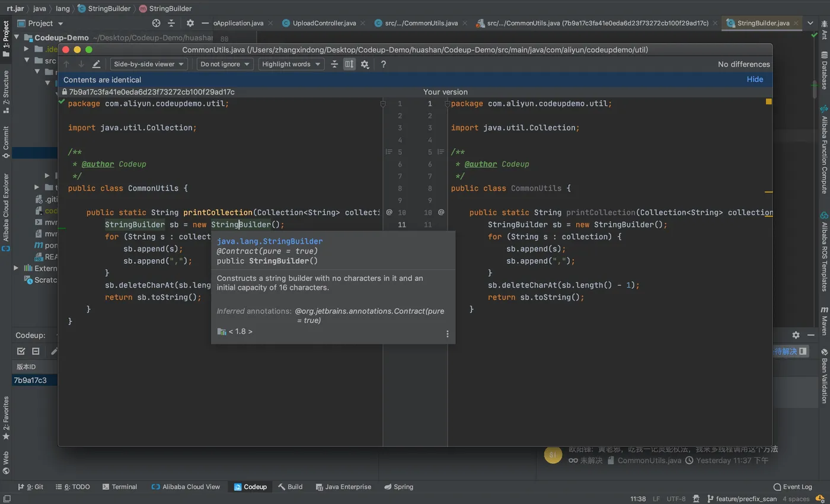Click CommonUtils.java link in review comment
Viewport: 830px width, 504px height.
coord(649,460)
